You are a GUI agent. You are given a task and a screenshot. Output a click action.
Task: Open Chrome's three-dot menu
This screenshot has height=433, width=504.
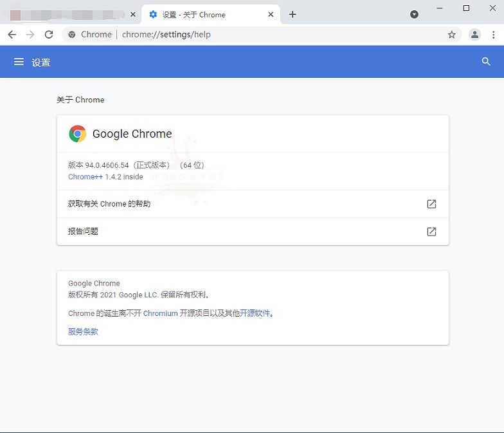click(494, 35)
